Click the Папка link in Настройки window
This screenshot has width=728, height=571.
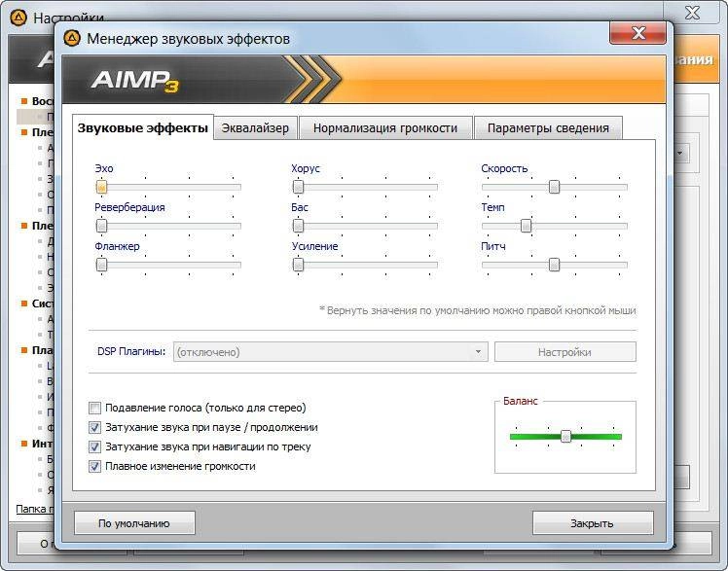coord(35,509)
